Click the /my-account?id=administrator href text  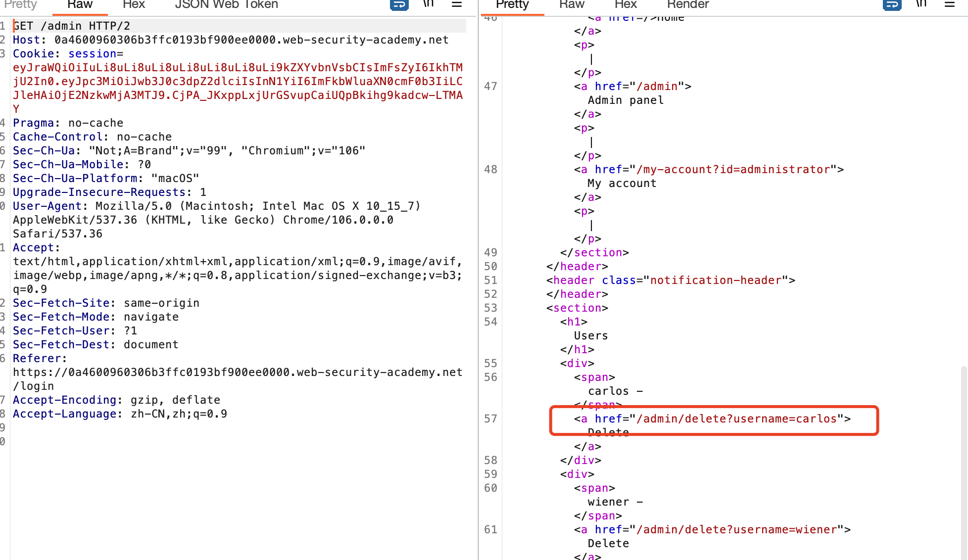[732, 170]
